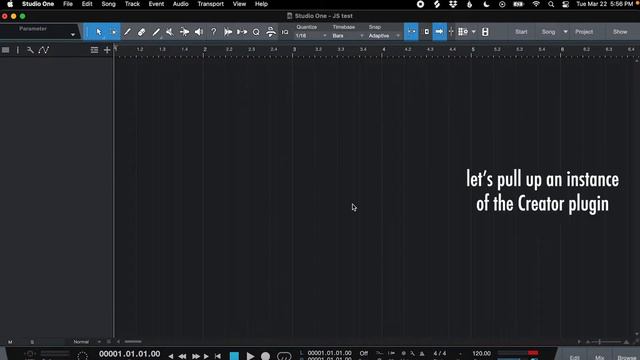640x360 pixels.
Task: Click the wrench options icon
Action: tap(30, 50)
